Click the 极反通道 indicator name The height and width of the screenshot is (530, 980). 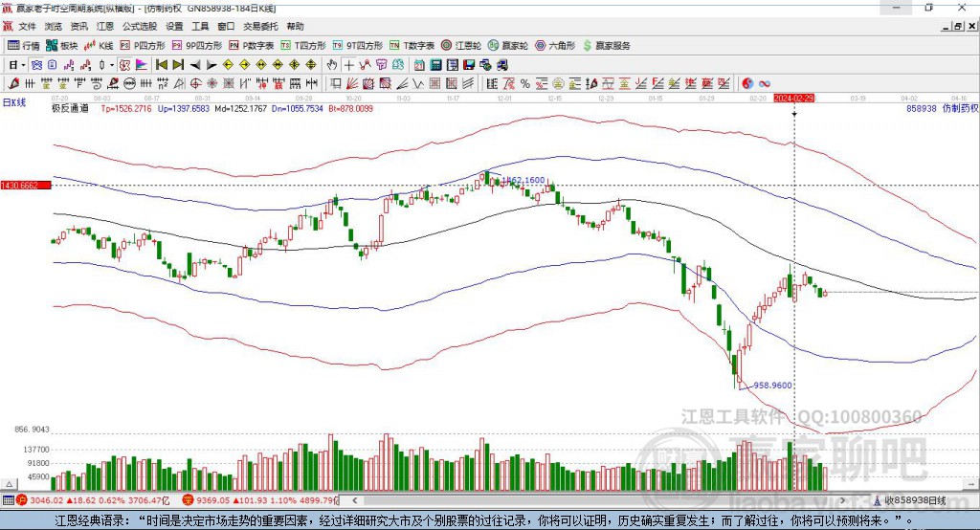click(70, 108)
